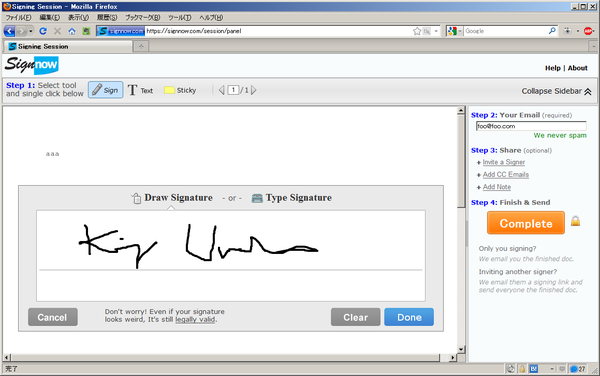Open the ツール(T) menu
Image resolution: width=600 pixels, height=376 pixels.
click(x=179, y=17)
